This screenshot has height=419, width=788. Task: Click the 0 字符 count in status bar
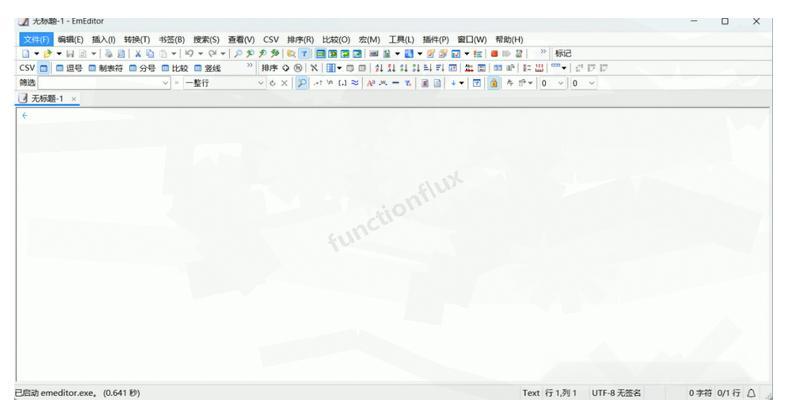[700, 393]
